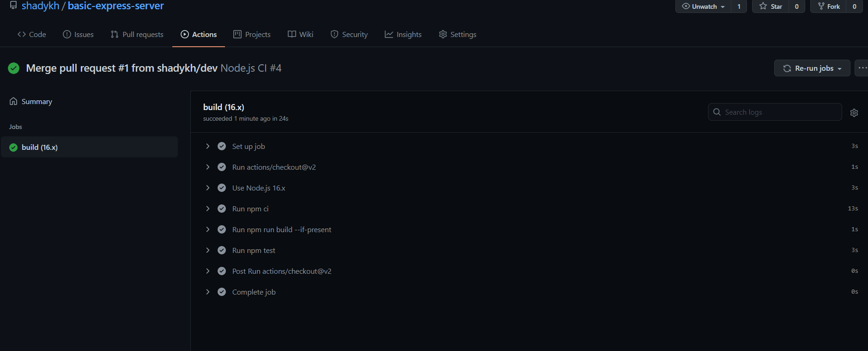Screen dimensions: 868x351
Task: Click the check icon of Run npm test
Action: [222, 250]
